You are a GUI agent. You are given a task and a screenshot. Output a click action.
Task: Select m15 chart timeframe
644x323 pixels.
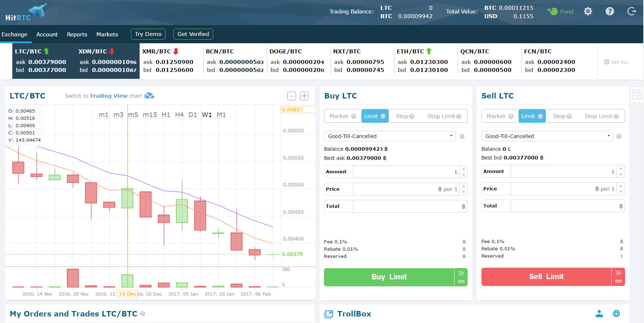pyautogui.click(x=150, y=115)
